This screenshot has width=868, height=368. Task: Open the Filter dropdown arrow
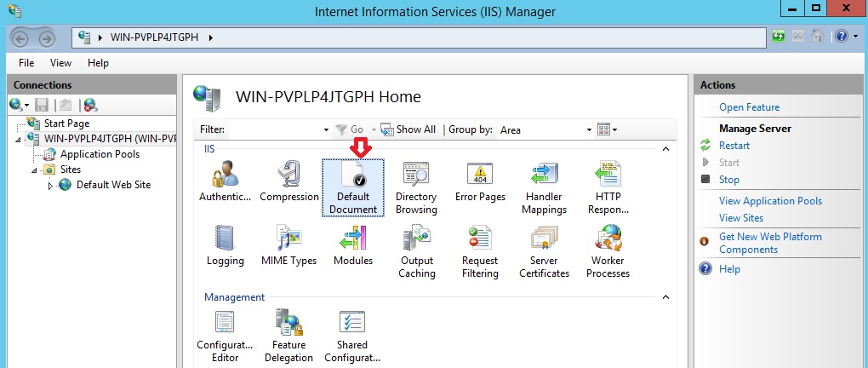tap(326, 129)
